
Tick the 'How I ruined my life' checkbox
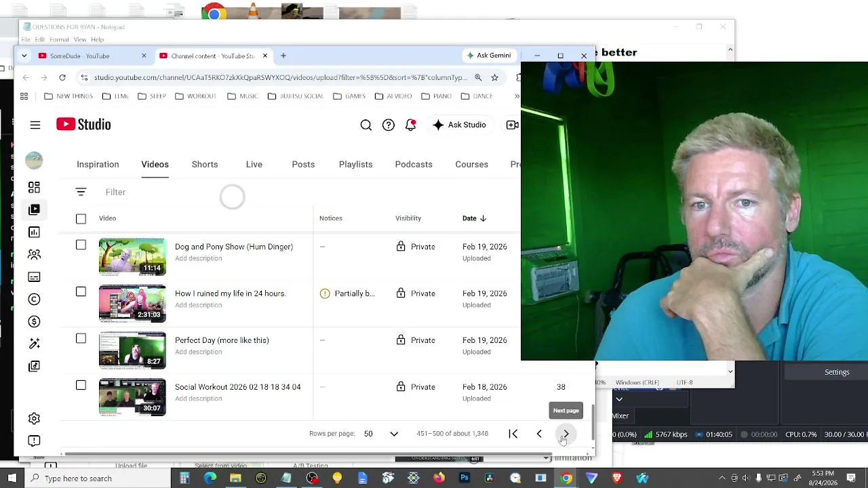81,291
